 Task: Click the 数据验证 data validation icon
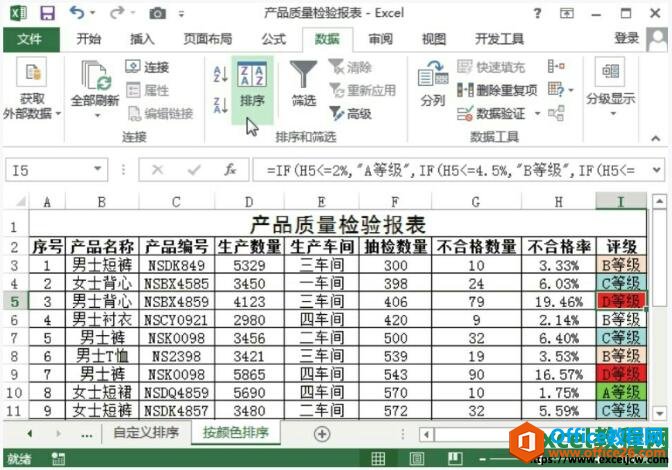click(x=491, y=114)
